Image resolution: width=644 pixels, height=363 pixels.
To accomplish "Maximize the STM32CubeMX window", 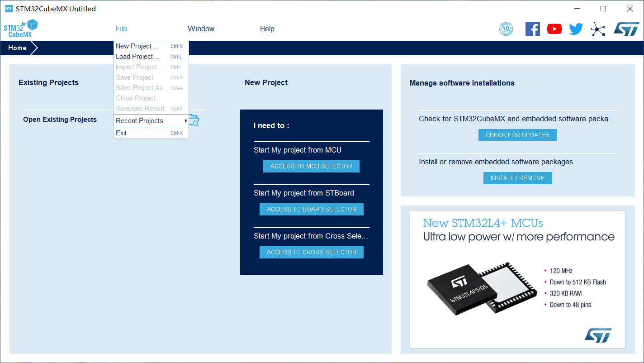I will point(603,9).
